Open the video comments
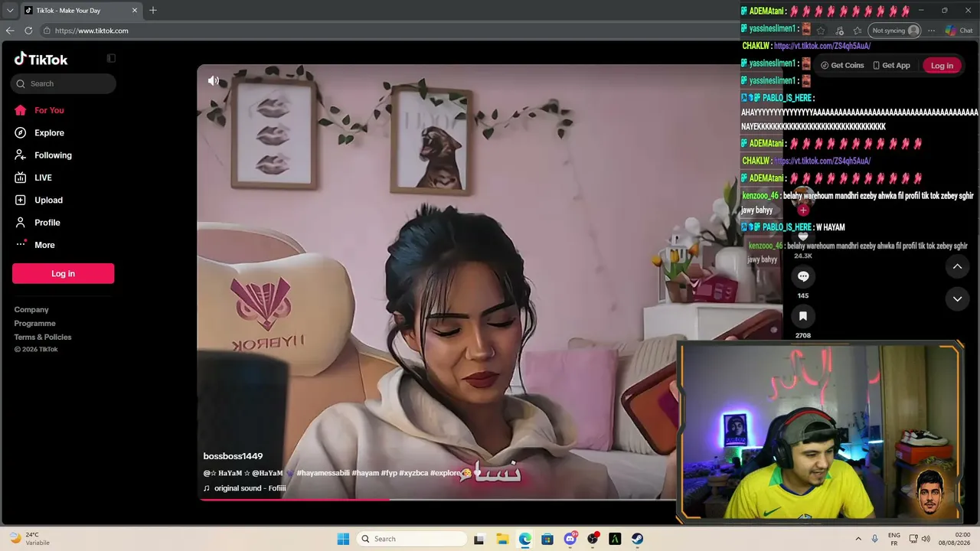The image size is (980, 551). pyautogui.click(x=803, y=276)
